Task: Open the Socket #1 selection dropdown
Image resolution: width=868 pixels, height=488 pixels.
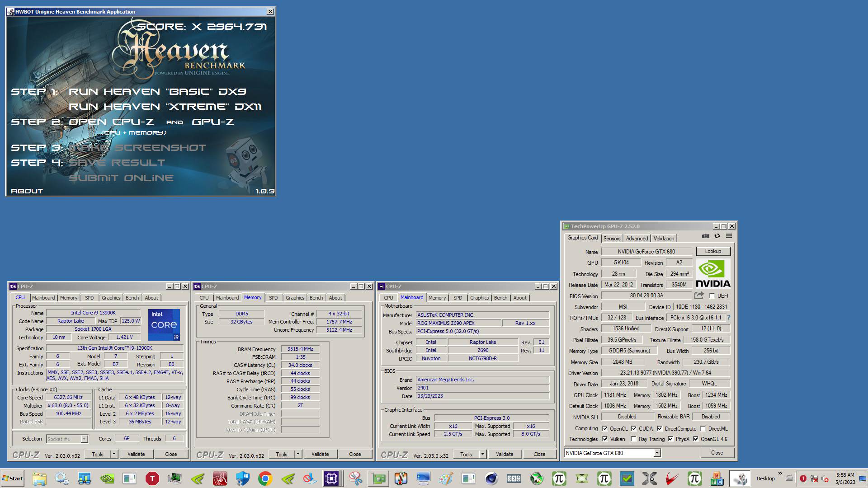Action: [x=84, y=439]
